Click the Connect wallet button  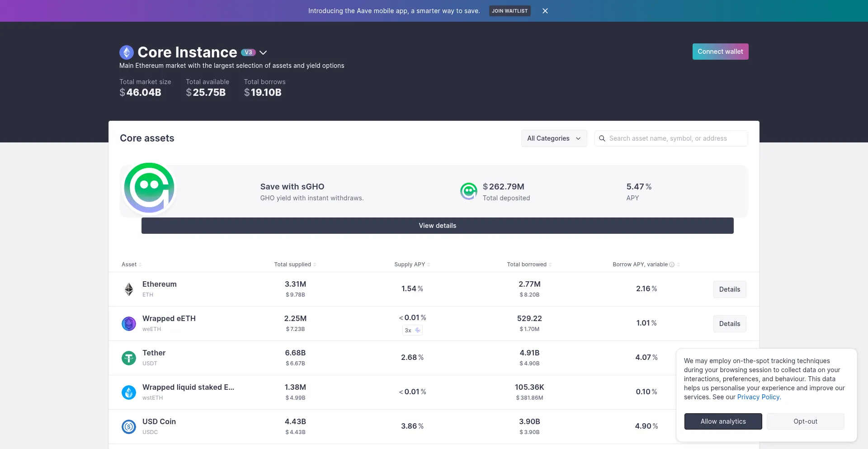coord(721,52)
